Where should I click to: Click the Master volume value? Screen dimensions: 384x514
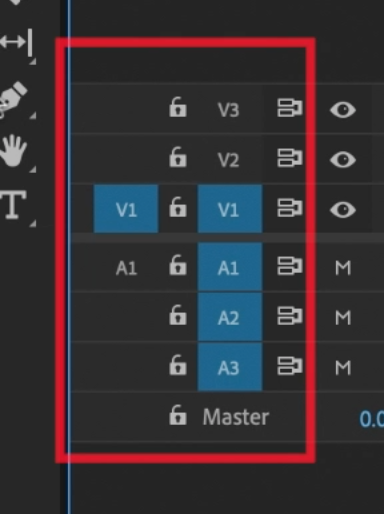click(x=371, y=419)
